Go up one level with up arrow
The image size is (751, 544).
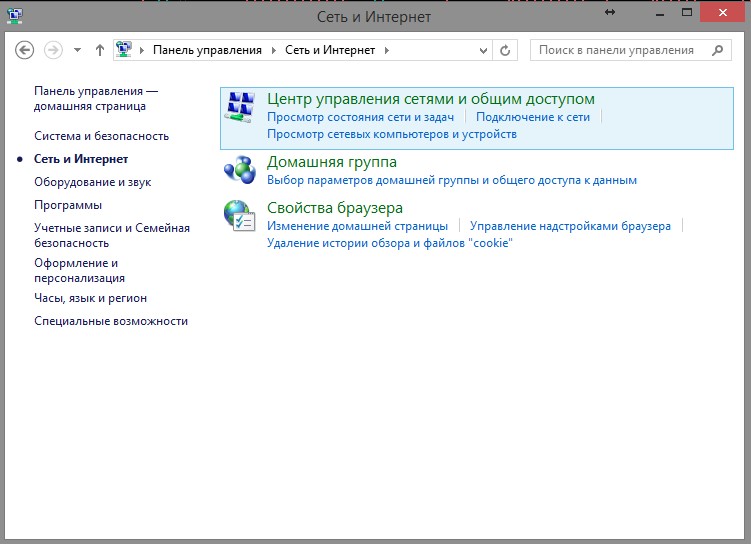point(100,50)
